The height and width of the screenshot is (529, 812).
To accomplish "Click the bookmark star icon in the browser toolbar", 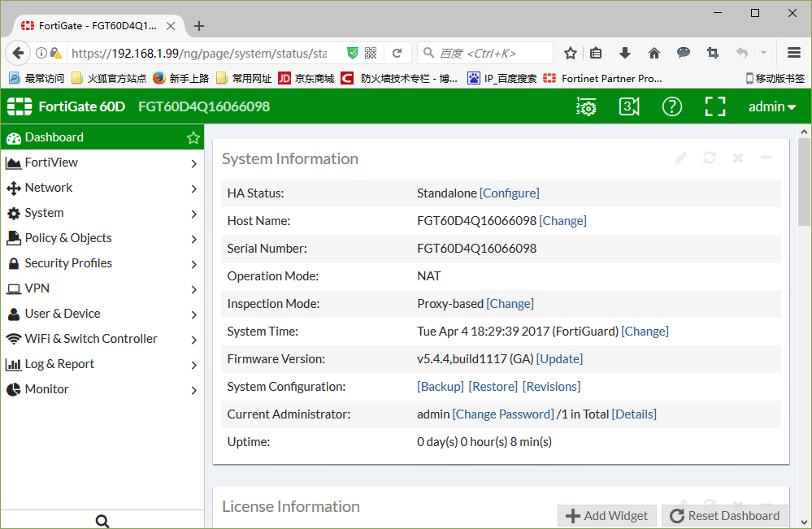I will pyautogui.click(x=570, y=53).
